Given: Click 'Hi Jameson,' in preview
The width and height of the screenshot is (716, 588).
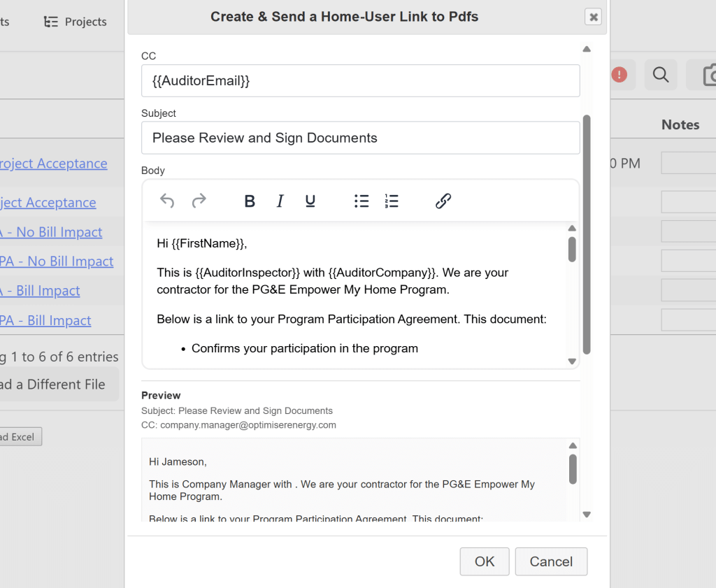Looking at the screenshot, I should [178, 462].
